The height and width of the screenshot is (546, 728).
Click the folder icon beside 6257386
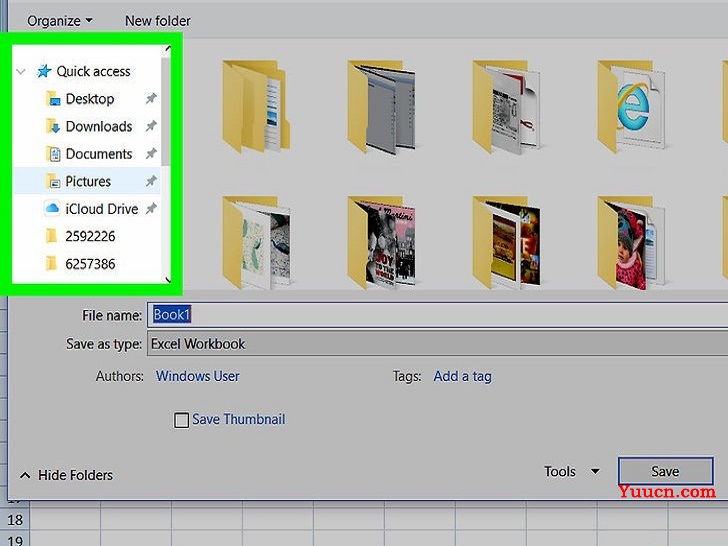(52, 264)
